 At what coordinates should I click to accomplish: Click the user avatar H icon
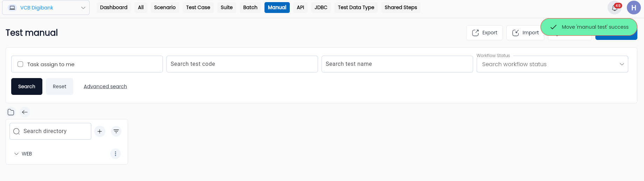coord(633,8)
